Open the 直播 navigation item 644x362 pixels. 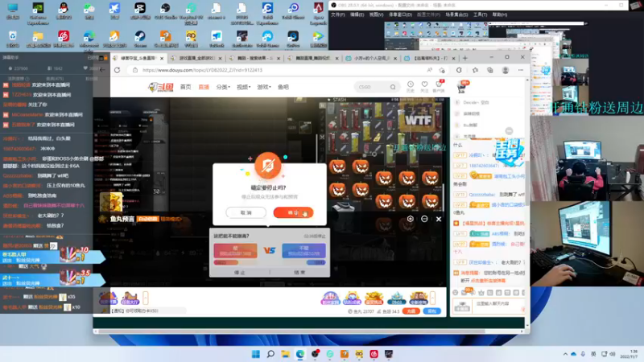(204, 87)
